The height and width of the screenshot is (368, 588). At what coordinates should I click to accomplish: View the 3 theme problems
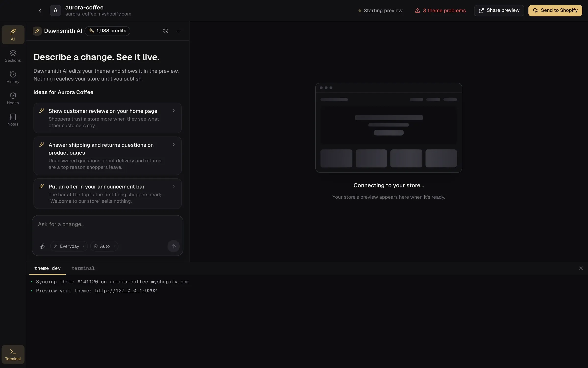click(440, 11)
